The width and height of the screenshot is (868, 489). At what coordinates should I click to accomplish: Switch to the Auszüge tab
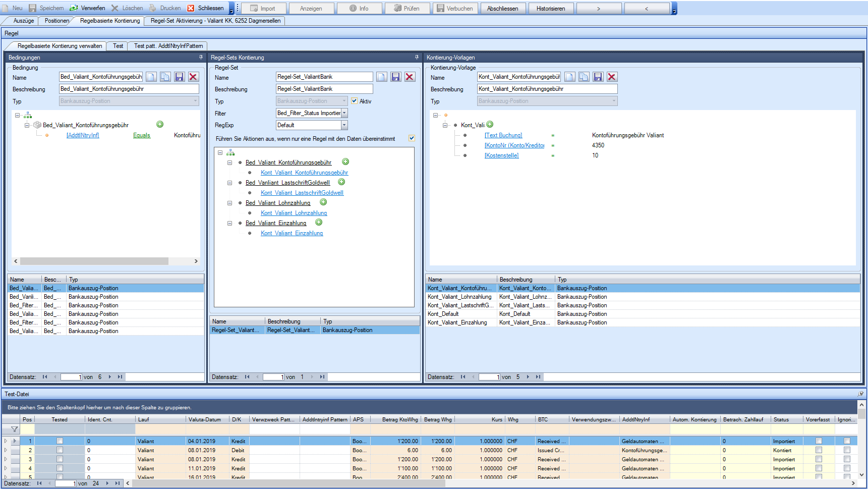tap(23, 21)
